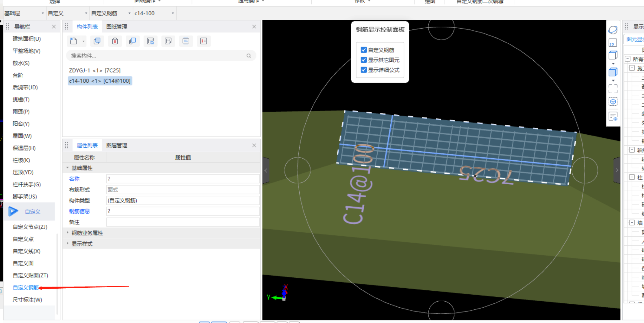Image resolution: width=644 pixels, height=323 pixels.
Task: Uncheck 显示其它图元 checkbox
Action: pos(364,60)
